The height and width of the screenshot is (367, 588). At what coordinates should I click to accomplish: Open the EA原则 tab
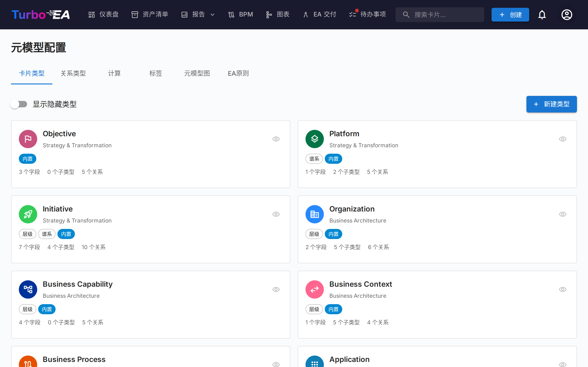[x=238, y=73]
